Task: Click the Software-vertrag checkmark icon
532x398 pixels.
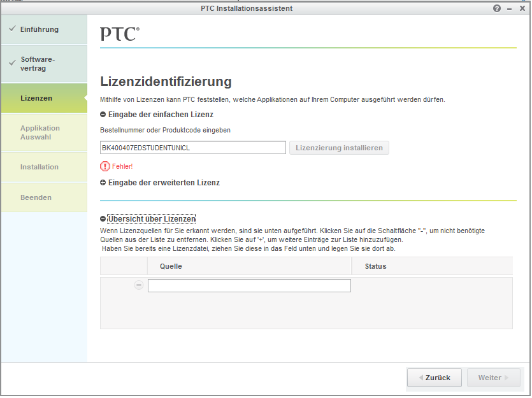Action: point(12,62)
